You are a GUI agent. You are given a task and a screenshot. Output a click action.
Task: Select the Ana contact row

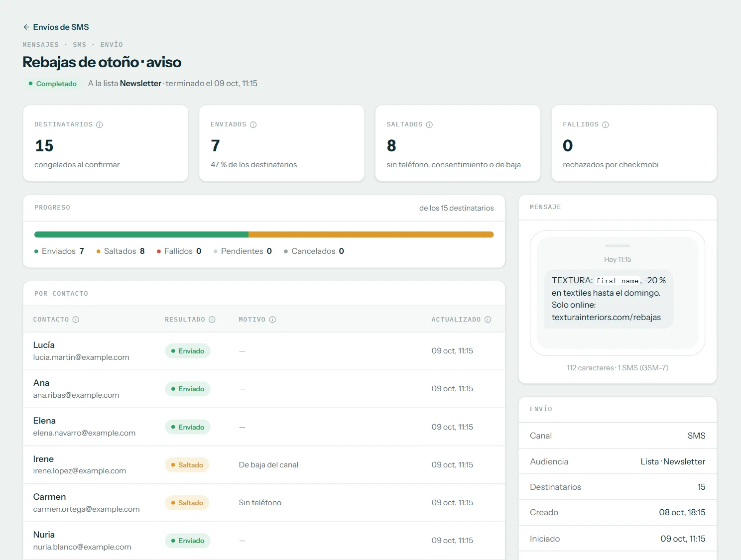pyautogui.click(x=264, y=389)
